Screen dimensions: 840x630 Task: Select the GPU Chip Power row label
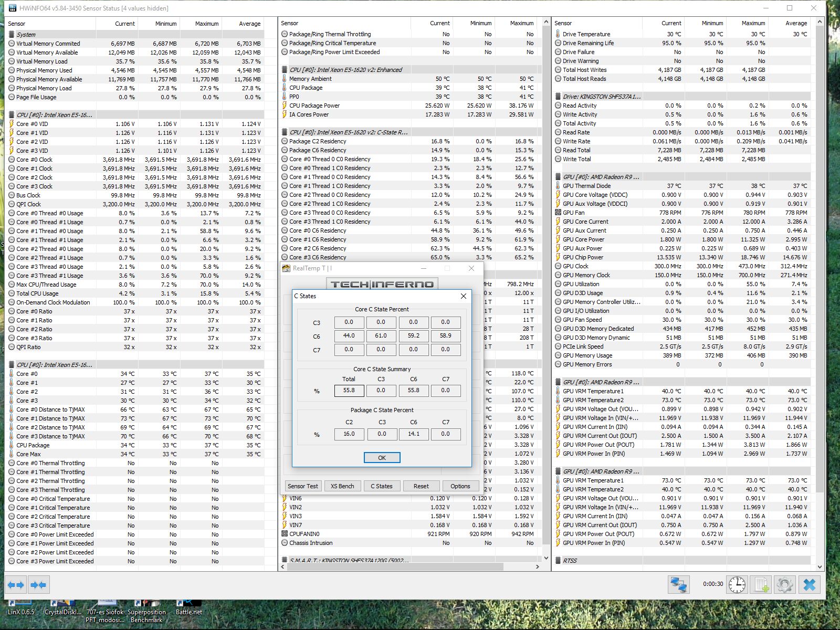[x=583, y=257]
